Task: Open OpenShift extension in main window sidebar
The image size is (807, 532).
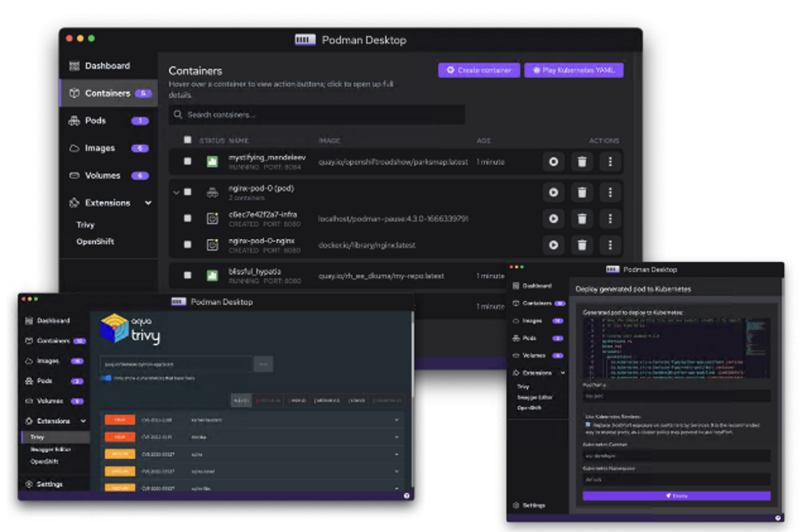Action: pos(95,241)
